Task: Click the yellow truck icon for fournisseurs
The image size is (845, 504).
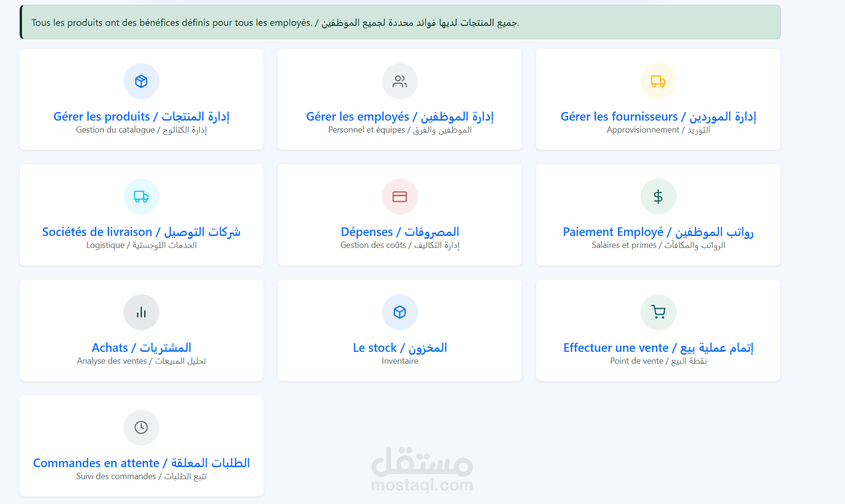Action: 658,81
